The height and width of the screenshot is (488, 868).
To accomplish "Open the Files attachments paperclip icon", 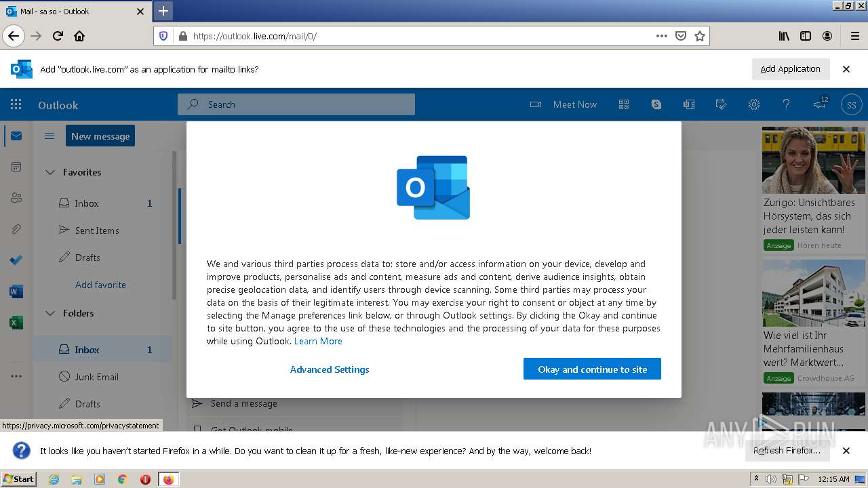I will tap(16, 229).
